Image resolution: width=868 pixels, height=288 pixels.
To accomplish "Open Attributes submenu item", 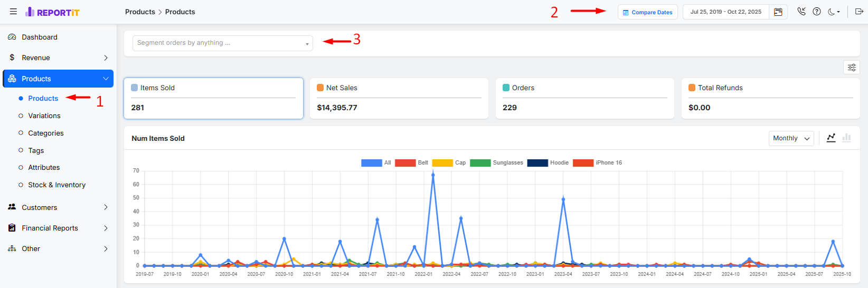I will 44,167.
